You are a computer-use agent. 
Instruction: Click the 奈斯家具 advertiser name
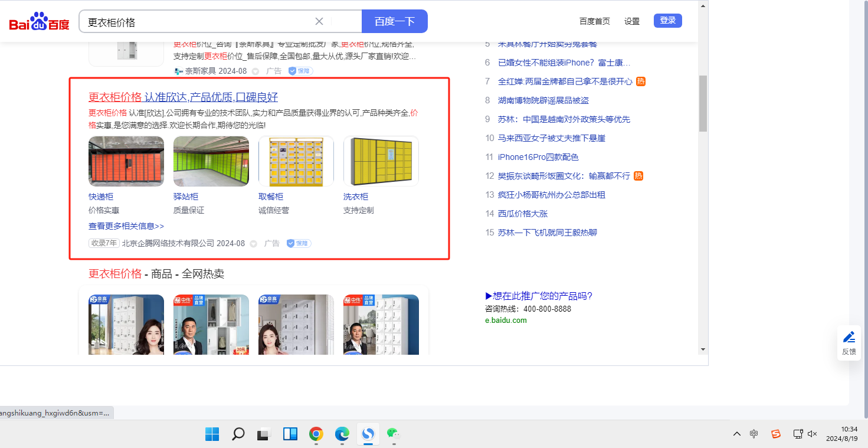tap(201, 71)
